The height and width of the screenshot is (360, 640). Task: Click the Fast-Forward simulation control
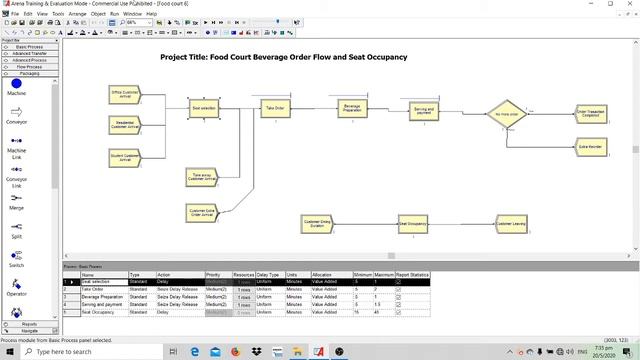(221, 23)
